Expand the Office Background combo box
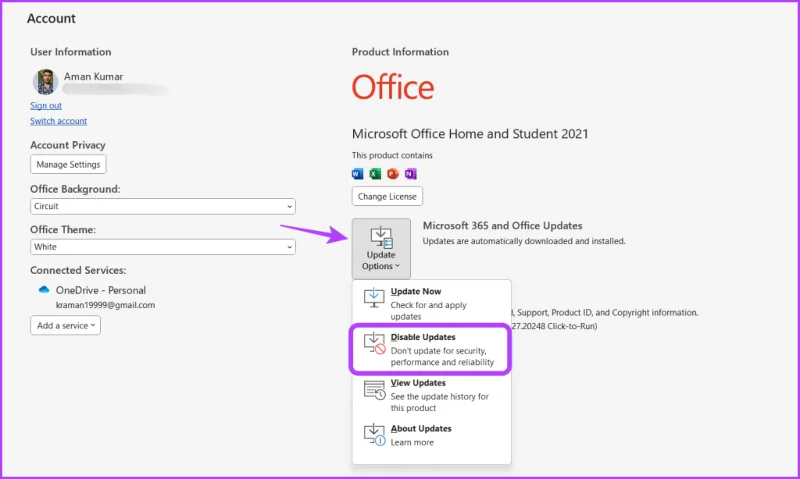This screenshot has height=479, width=800. click(163, 206)
